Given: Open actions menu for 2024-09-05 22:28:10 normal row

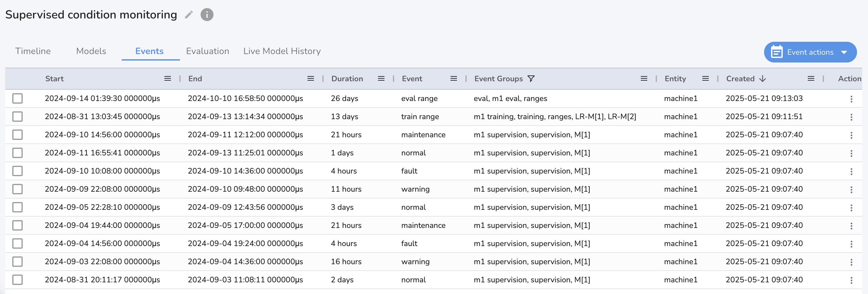Looking at the screenshot, I should pyautogui.click(x=851, y=208).
